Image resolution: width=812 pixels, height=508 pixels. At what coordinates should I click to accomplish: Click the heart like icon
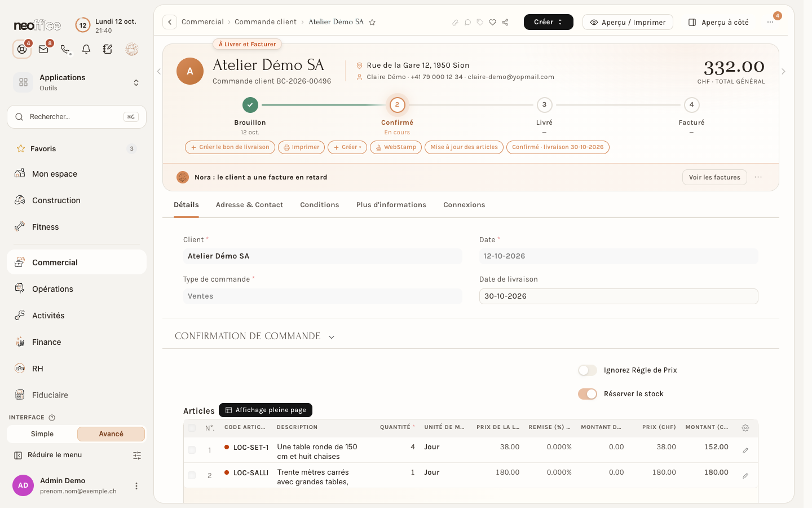[492, 23]
